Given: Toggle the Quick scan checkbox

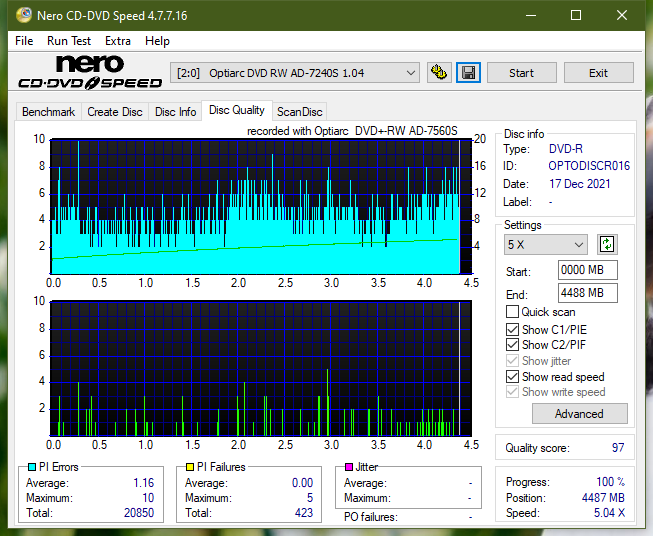Looking at the screenshot, I should [x=512, y=312].
